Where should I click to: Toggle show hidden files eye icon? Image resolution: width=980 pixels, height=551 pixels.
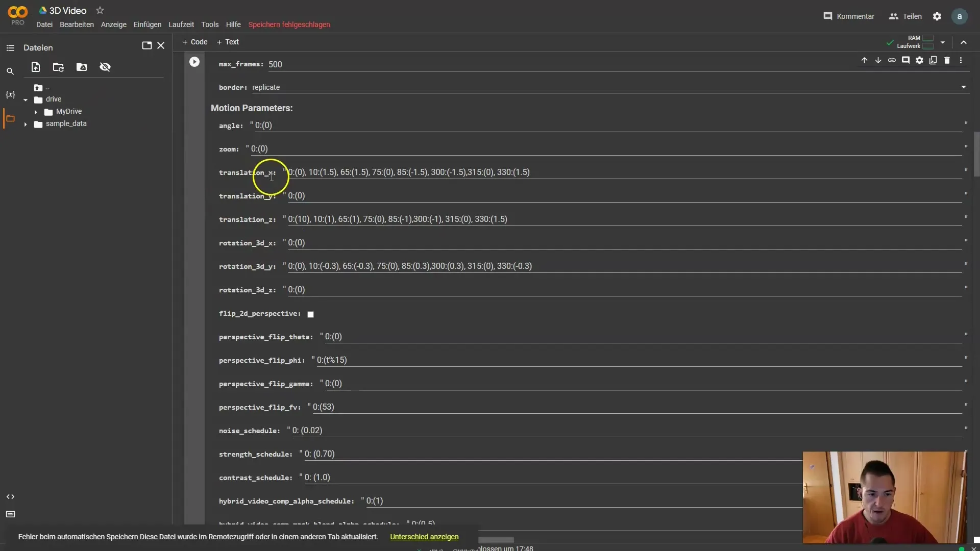pyautogui.click(x=105, y=67)
